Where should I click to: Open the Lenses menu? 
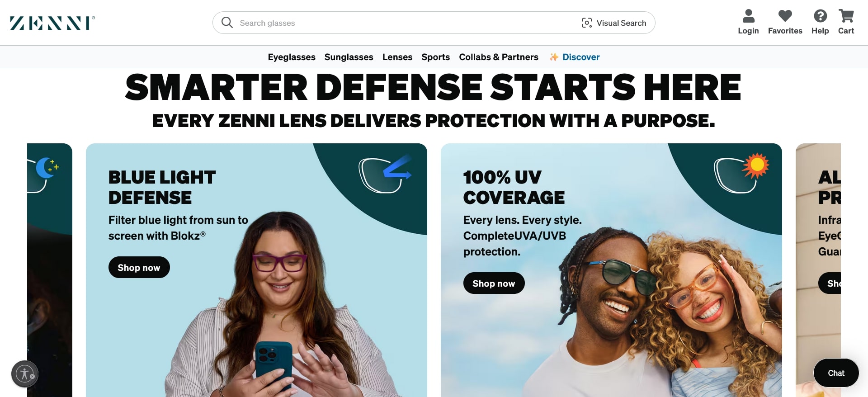[x=397, y=57]
